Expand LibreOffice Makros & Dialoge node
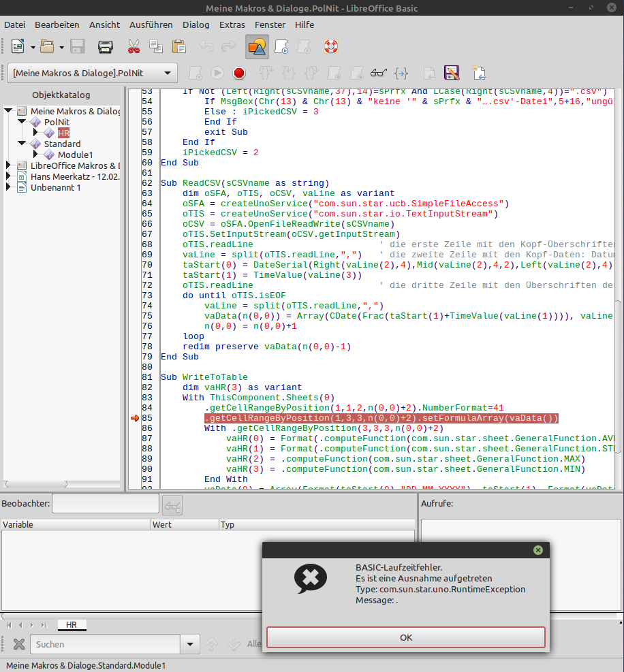 pos(7,165)
